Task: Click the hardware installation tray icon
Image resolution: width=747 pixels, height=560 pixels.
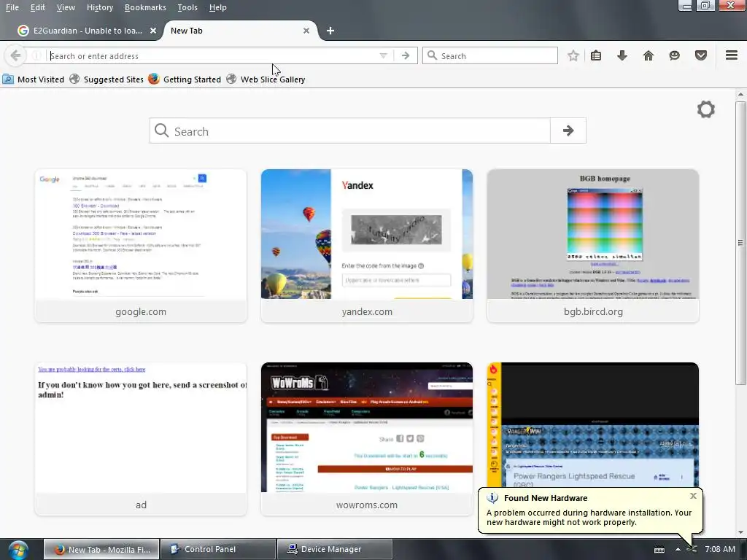Action: 692,550
